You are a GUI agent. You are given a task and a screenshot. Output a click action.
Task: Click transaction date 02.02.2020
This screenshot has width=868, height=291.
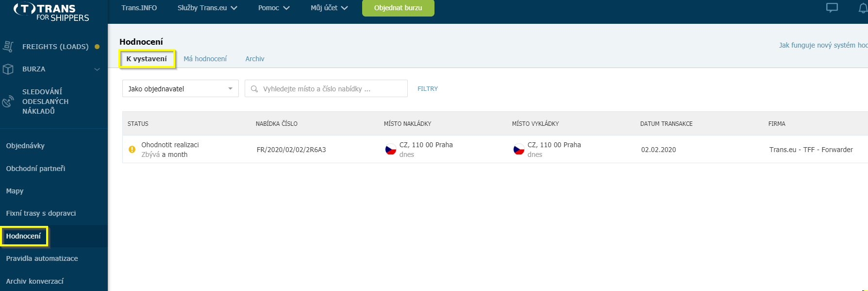click(658, 150)
